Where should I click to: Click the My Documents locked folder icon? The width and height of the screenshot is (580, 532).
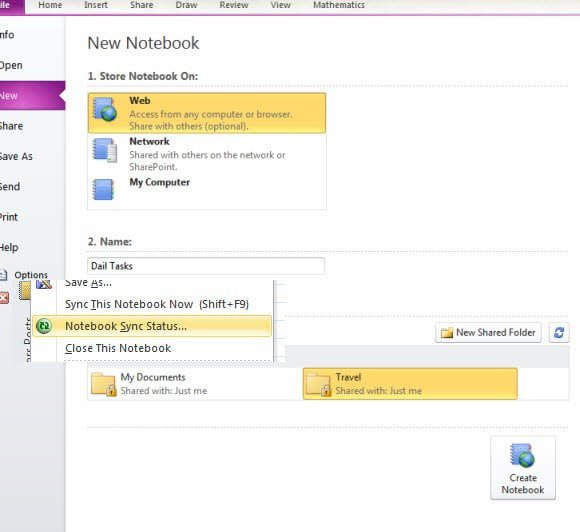(x=103, y=384)
